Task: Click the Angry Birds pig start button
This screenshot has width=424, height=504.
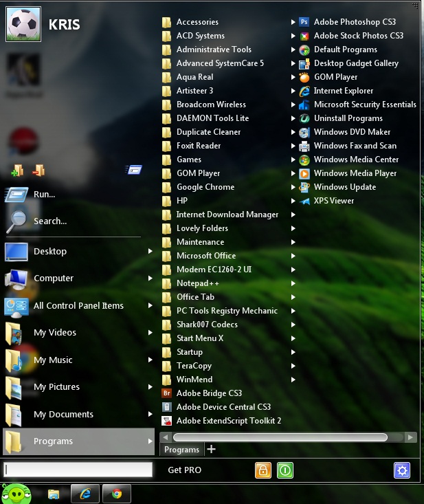Action: 16,494
